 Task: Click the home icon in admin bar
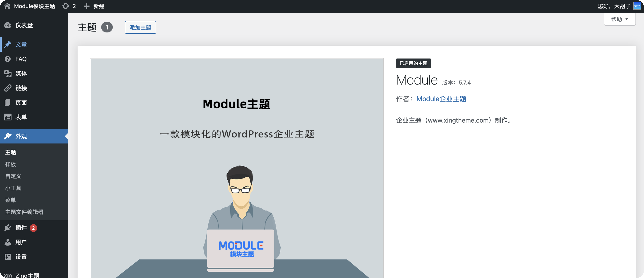point(7,6)
